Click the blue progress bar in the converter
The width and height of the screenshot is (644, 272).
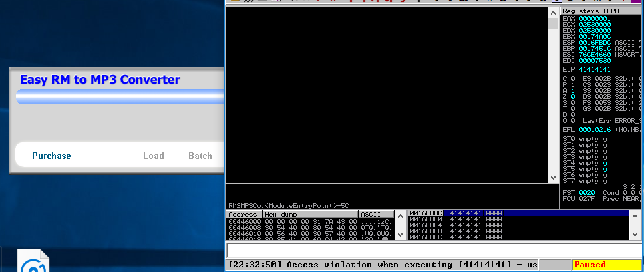[120, 96]
